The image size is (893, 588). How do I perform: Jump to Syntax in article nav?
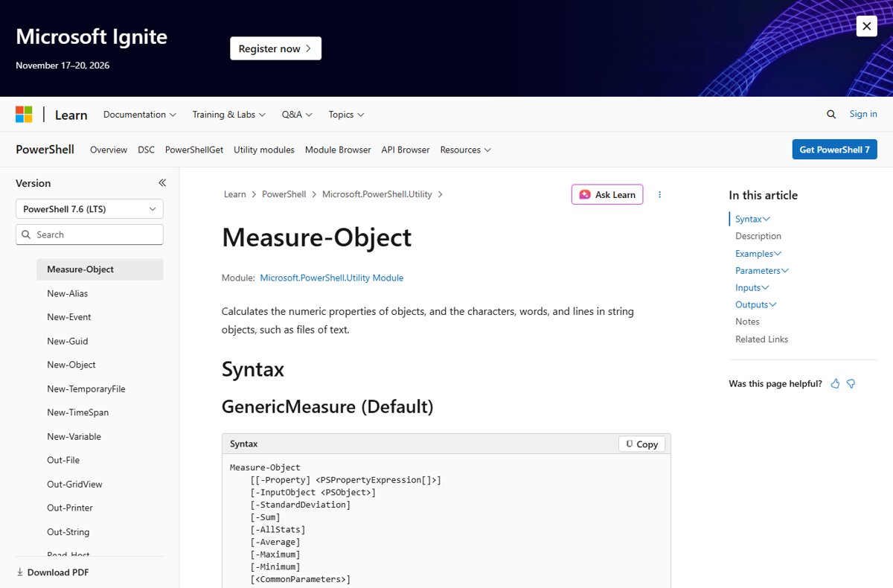coord(752,219)
